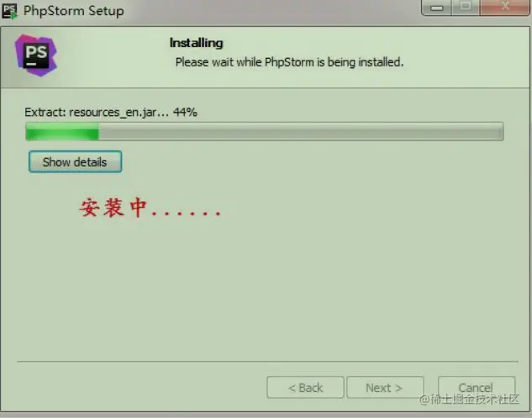
Task: Click the 'Please wait while PhpStorm' message
Action: 289,62
